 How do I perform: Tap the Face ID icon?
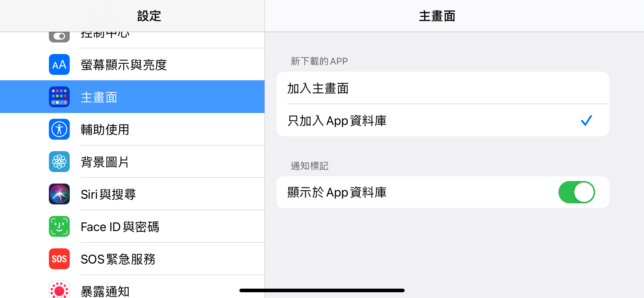pos(59,226)
